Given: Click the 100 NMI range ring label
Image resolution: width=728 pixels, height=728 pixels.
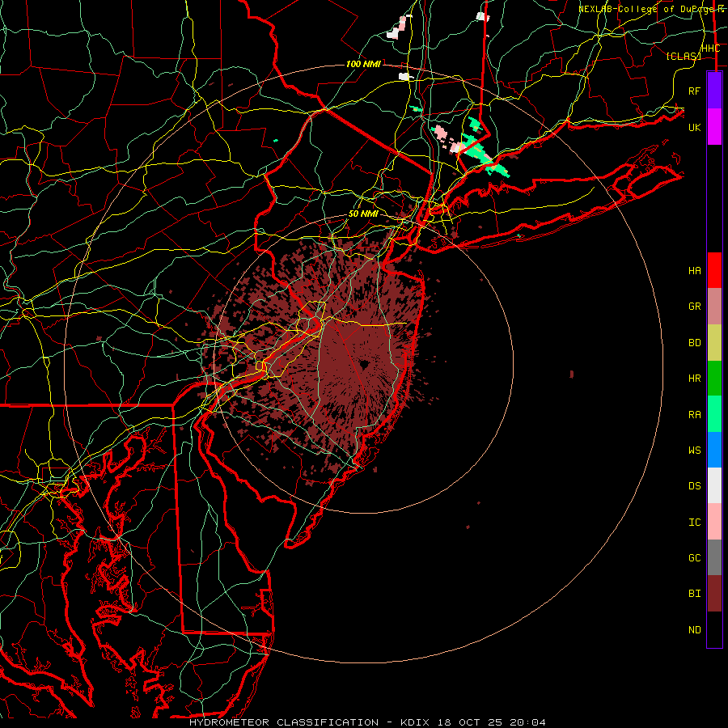Looking at the screenshot, I should (363, 64).
